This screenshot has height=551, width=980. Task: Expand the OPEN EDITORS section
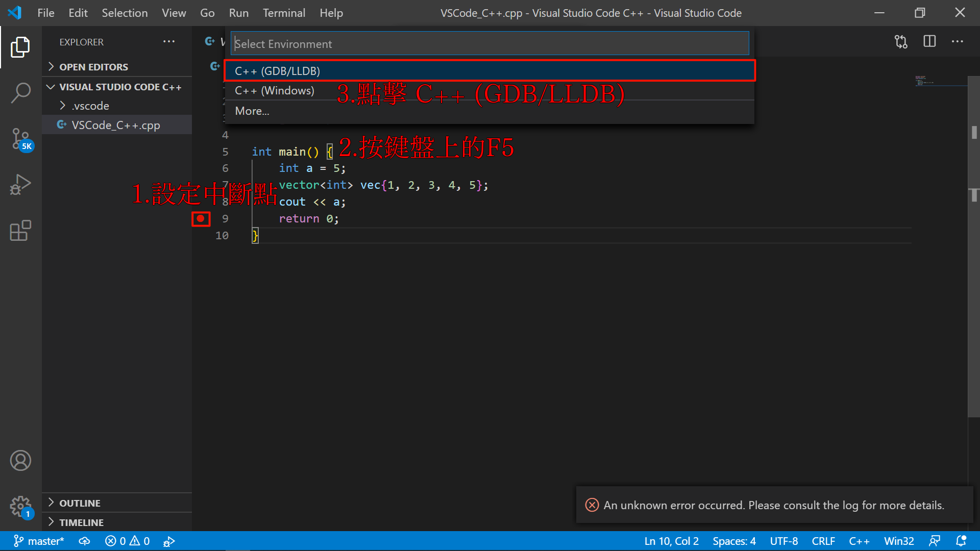click(x=93, y=67)
